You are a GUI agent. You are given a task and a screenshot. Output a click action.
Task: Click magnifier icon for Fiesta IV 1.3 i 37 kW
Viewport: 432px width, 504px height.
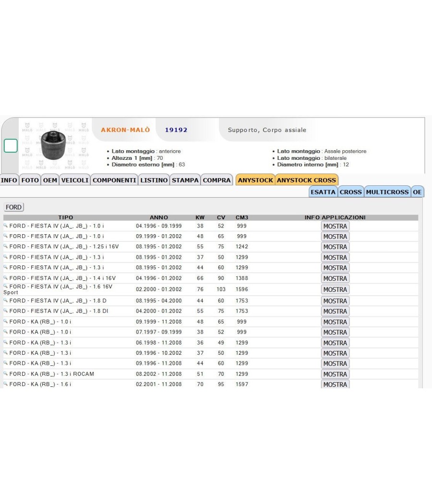[x=5, y=256]
